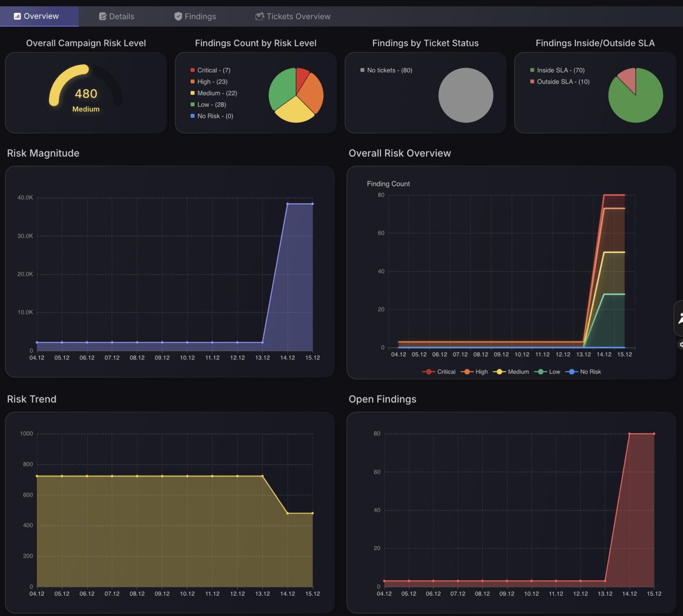Viewport: 683px width, 616px height.
Task: Click the Findings tab shield icon
Action: [x=178, y=16]
